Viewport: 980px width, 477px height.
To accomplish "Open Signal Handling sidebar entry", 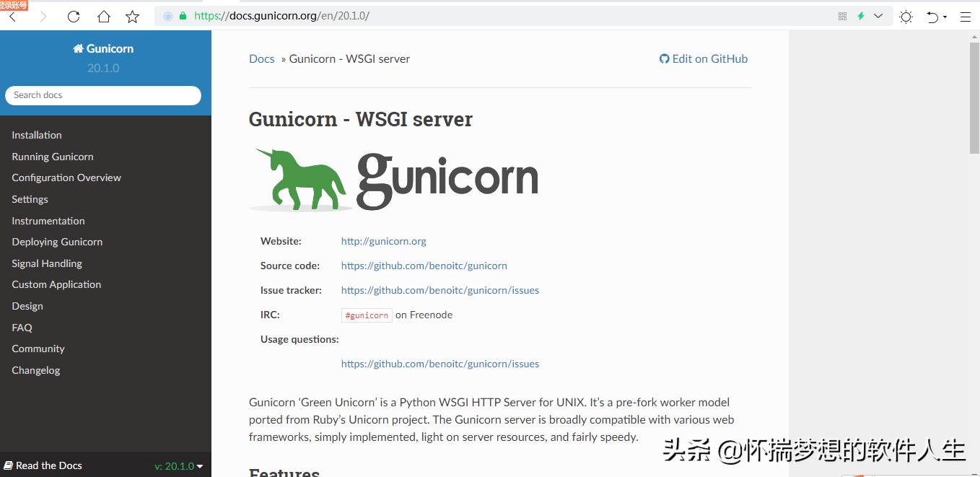I will click(x=47, y=263).
